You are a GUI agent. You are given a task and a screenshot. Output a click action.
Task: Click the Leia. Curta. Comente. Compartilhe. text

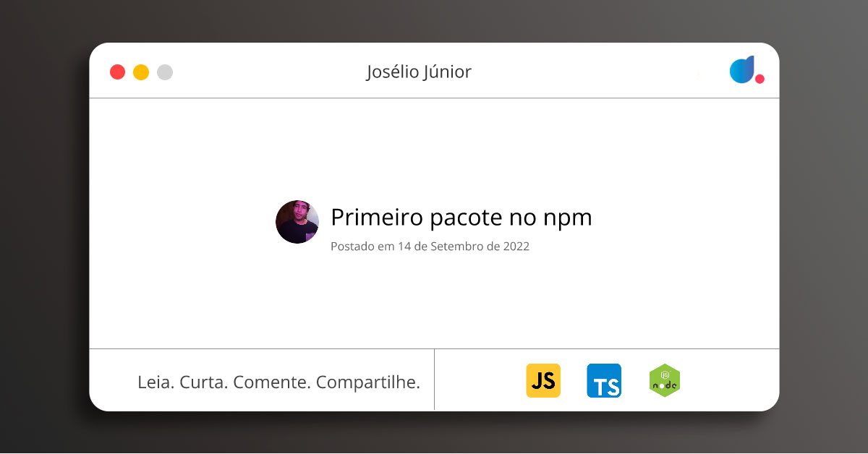pos(279,382)
